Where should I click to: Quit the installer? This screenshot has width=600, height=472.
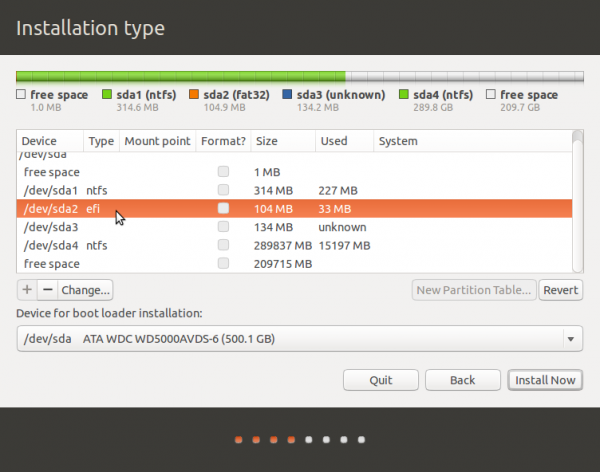tap(380, 380)
